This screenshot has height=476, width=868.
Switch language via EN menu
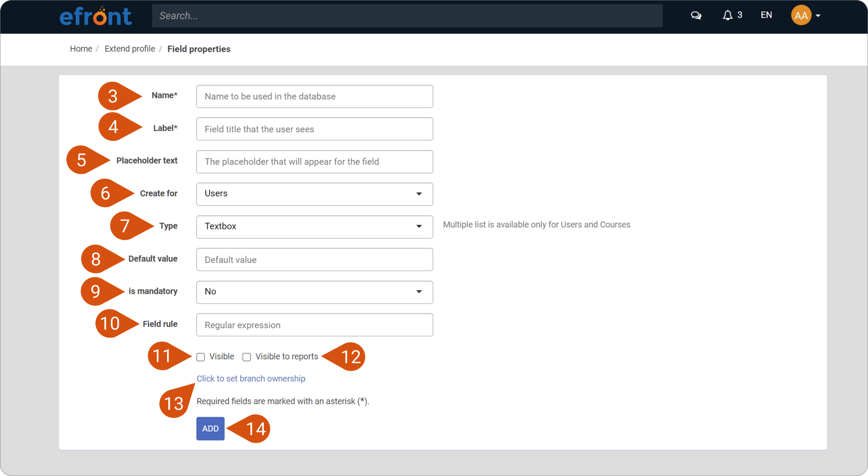[766, 15]
